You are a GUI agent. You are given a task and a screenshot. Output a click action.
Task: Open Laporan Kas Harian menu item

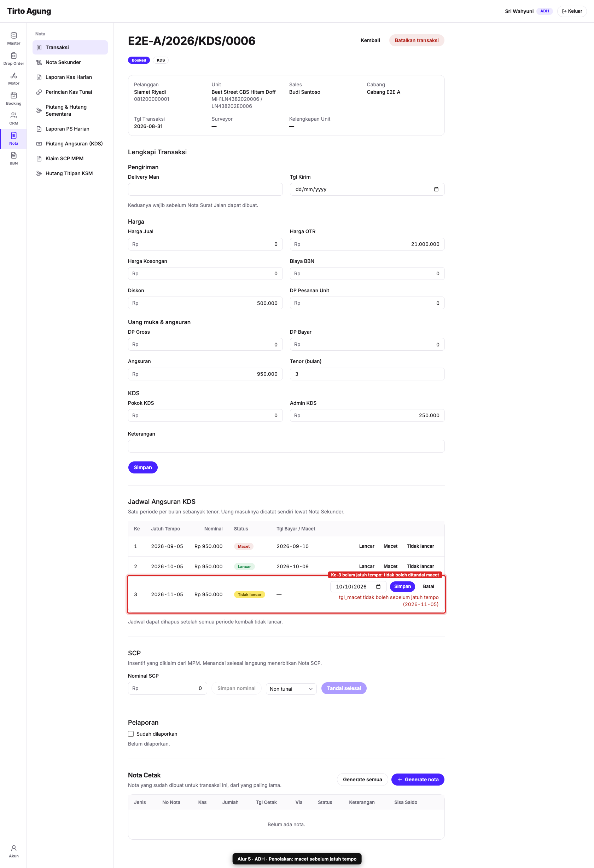coord(70,77)
